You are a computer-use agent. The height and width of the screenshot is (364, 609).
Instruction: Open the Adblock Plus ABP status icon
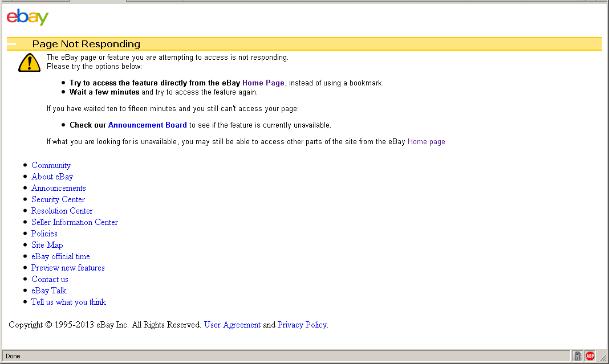pos(590,356)
